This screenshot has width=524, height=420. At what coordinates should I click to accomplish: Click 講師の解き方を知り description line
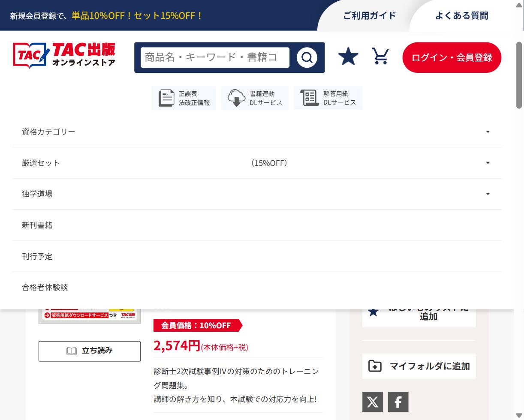(235, 399)
